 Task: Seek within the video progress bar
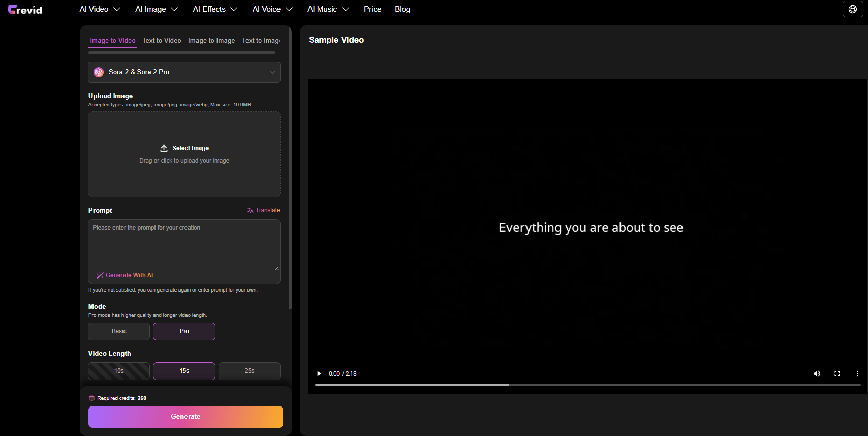coord(587,385)
